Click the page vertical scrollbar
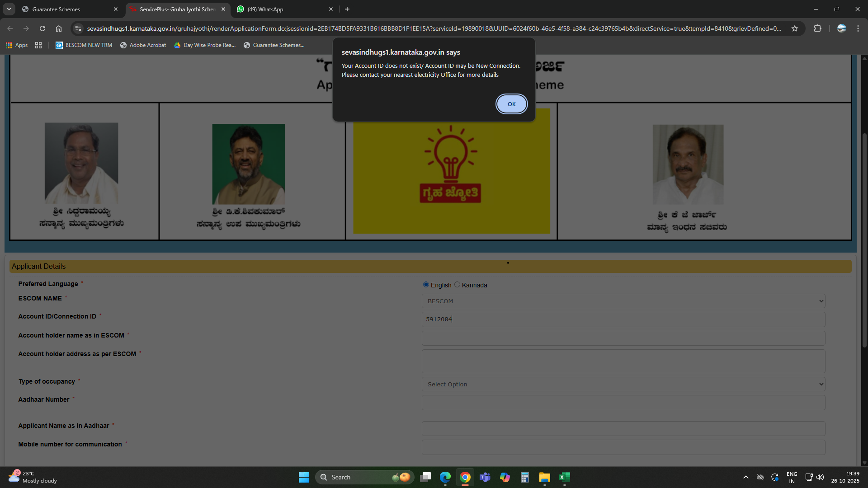Screen dimensions: 868x488 [x=864, y=239]
